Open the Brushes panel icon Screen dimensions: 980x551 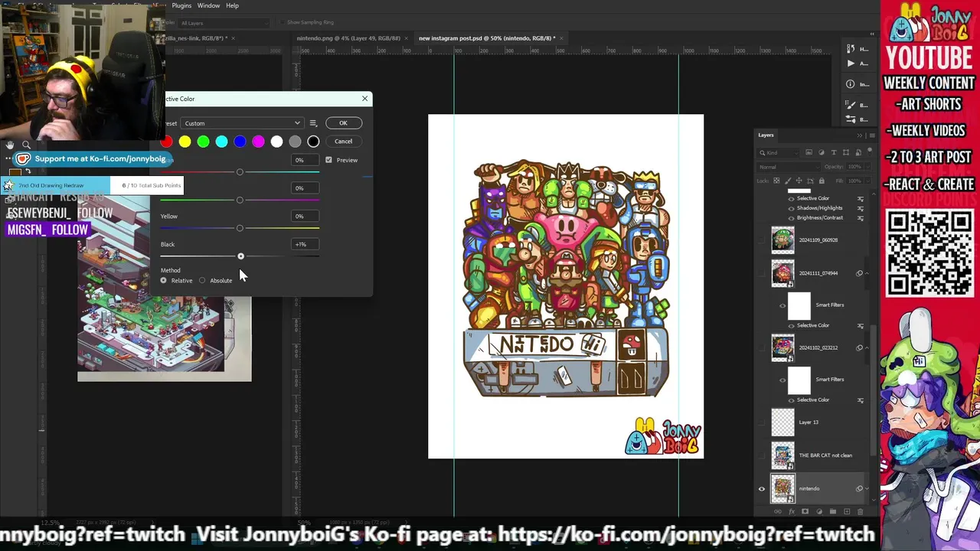851,119
